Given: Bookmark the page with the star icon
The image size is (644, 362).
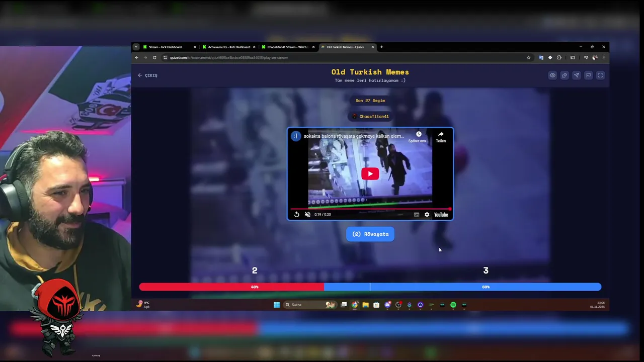Looking at the screenshot, I should pyautogui.click(x=528, y=58).
